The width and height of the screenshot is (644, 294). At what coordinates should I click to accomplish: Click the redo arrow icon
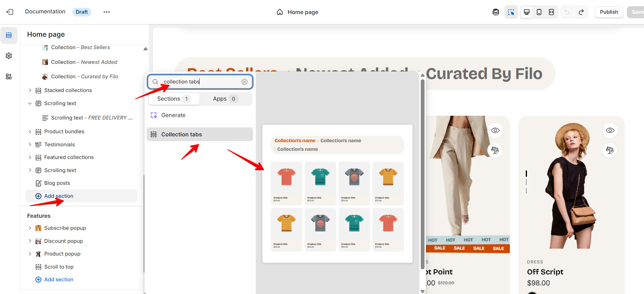[581, 12]
